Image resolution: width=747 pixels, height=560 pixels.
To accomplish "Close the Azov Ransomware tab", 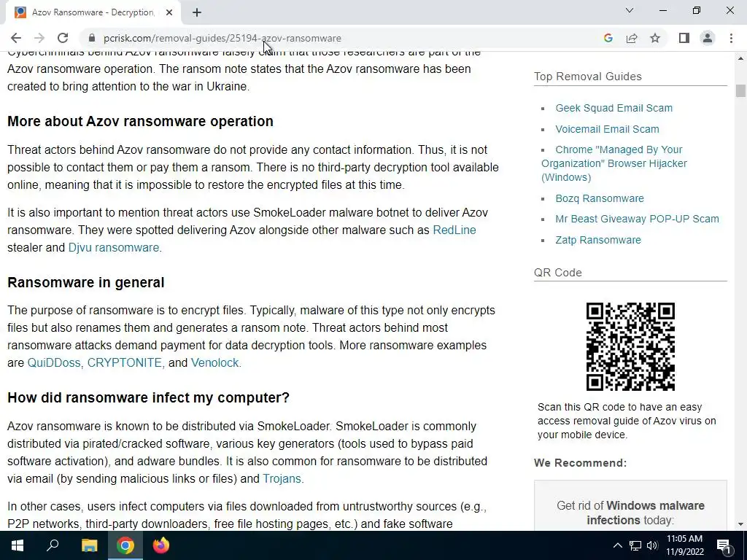I will (x=169, y=12).
